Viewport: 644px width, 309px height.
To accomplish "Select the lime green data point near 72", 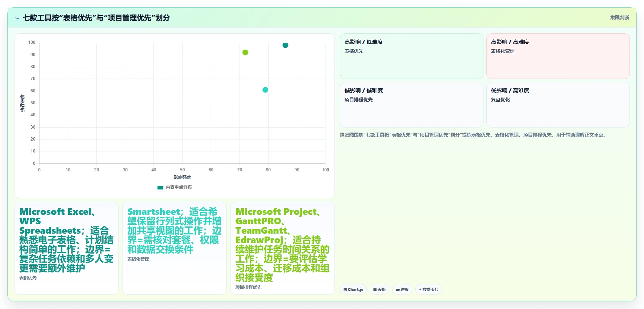I will [x=245, y=53].
